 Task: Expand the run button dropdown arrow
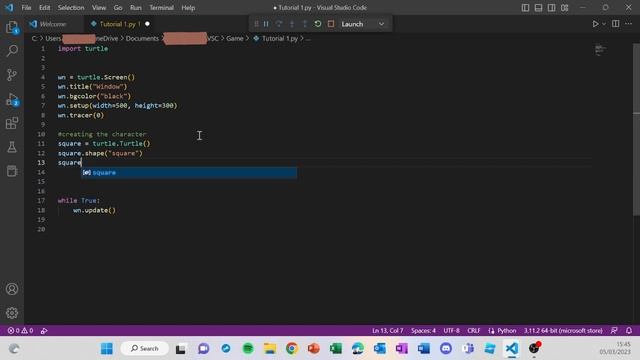[x=604, y=24]
